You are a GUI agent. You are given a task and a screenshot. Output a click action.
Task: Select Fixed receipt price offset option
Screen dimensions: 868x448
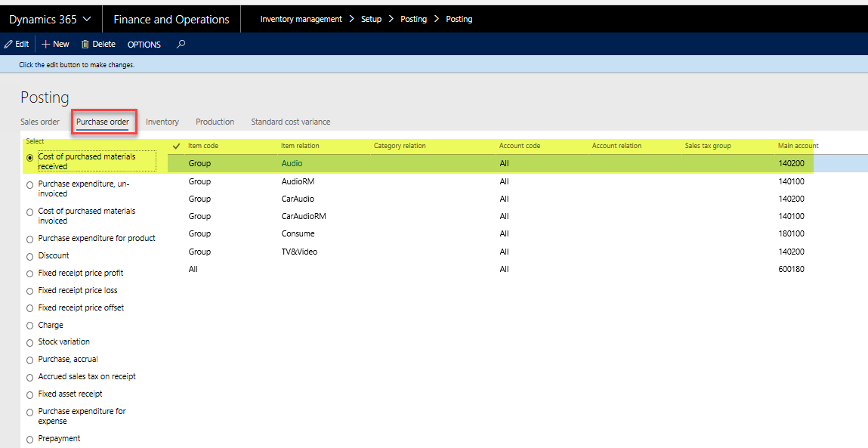tap(30, 308)
